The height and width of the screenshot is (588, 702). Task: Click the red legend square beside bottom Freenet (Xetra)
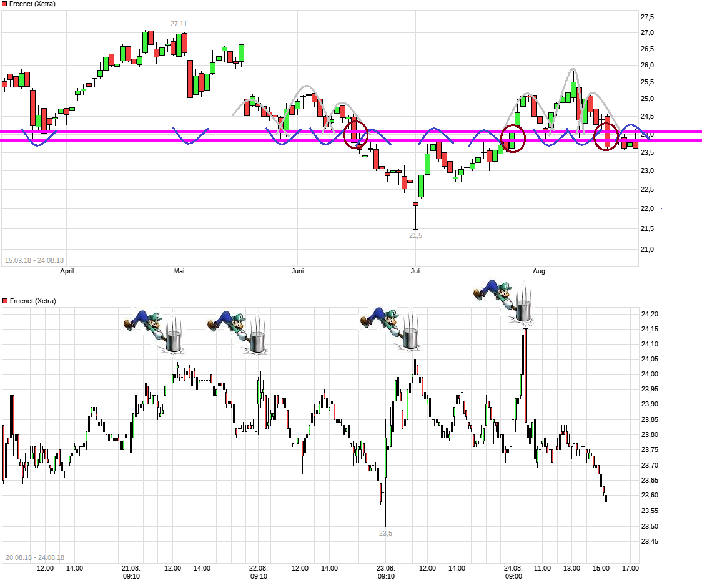pyautogui.click(x=6, y=301)
